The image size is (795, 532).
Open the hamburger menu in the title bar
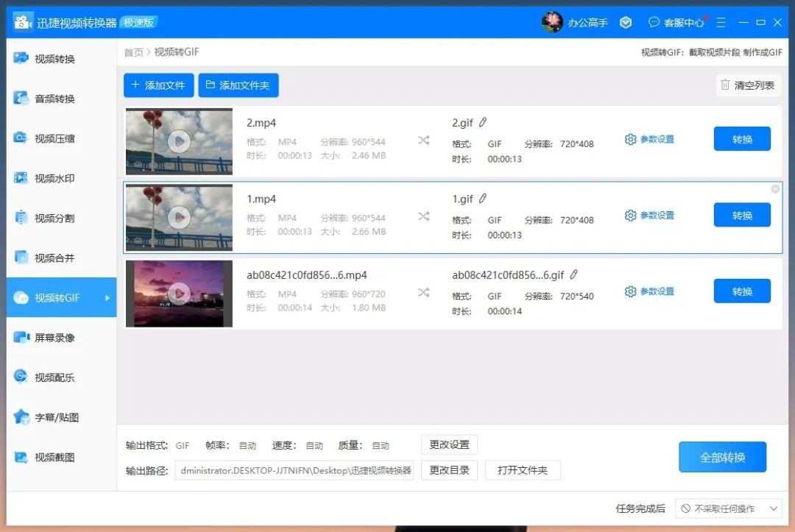pyautogui.click(x=721, y=22)
